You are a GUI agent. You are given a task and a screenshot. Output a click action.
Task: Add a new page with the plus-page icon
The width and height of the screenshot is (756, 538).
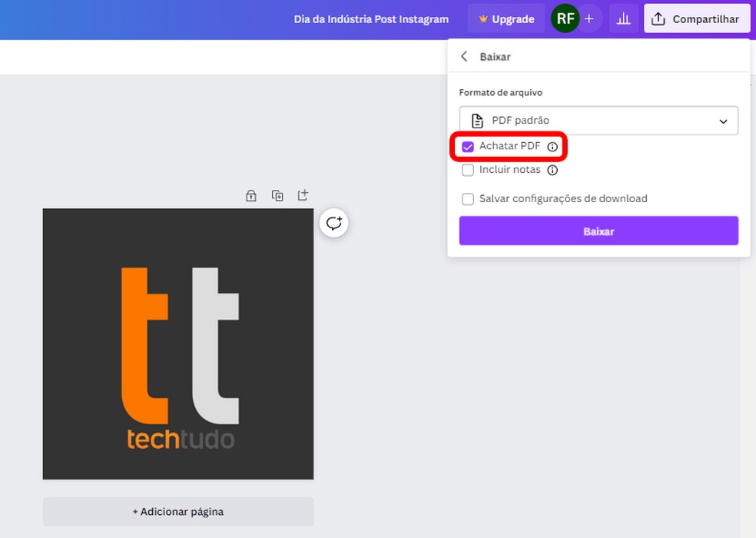(303, 195)
